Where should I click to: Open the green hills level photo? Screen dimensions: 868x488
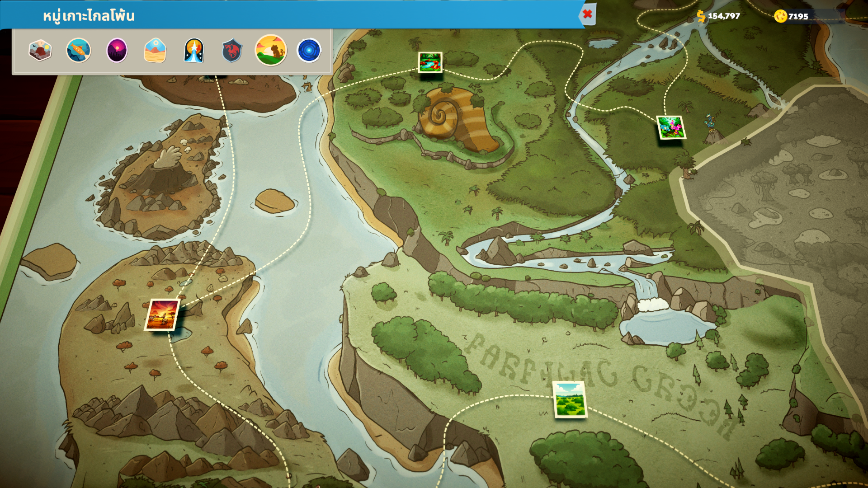coord(570,399)
